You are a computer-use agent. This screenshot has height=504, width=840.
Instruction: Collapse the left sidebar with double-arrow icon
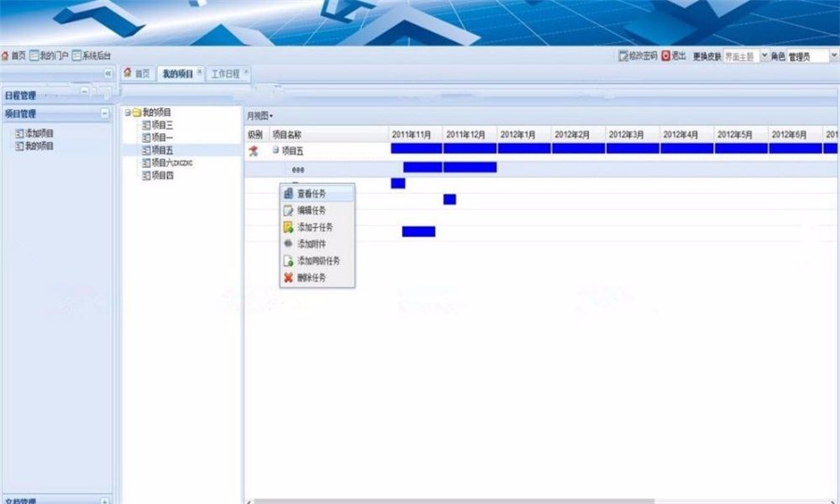click(108, 74)
